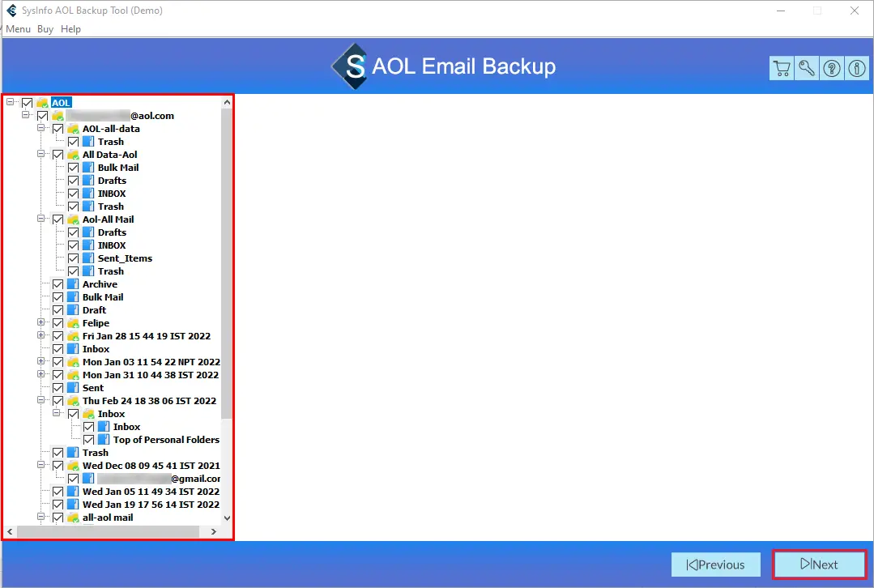
Task: Expand Mon Jan 03 11 54 22 NPT folder
Action: 41,361
